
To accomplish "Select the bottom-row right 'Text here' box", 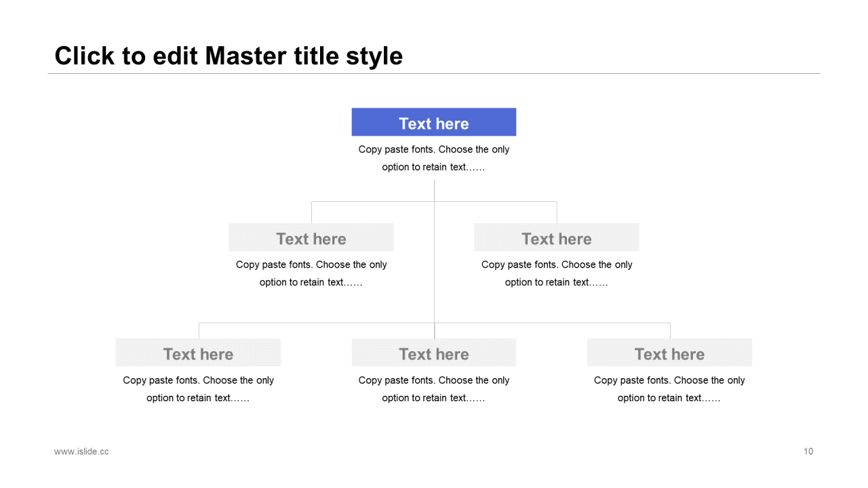I will (x=670, y=352).
